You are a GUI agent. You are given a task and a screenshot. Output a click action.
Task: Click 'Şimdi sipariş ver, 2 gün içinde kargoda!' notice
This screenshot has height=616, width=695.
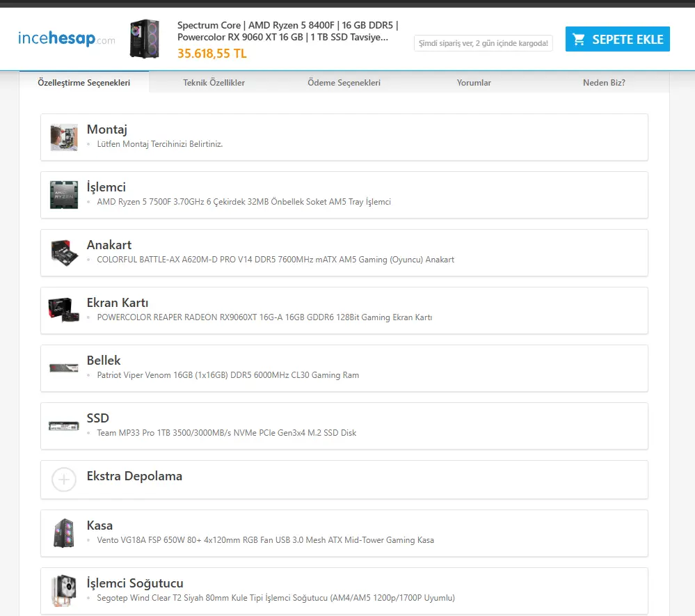click(x=483, y=43)
